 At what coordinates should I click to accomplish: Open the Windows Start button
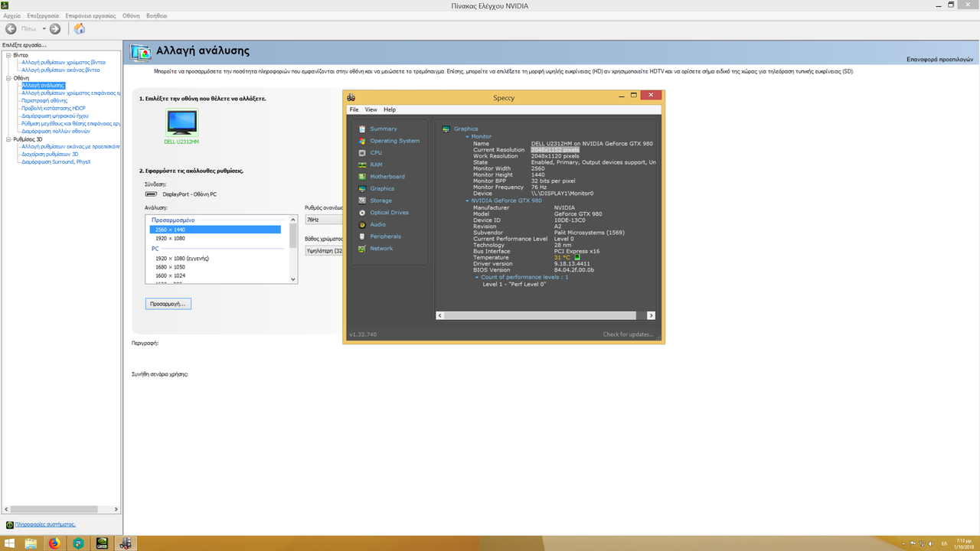click(10, 543)
